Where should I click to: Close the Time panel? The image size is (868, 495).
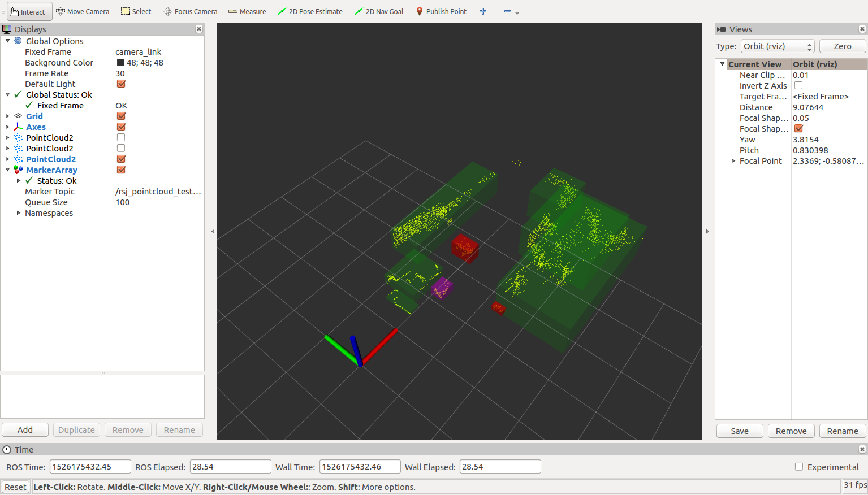(x=862, y=449)
